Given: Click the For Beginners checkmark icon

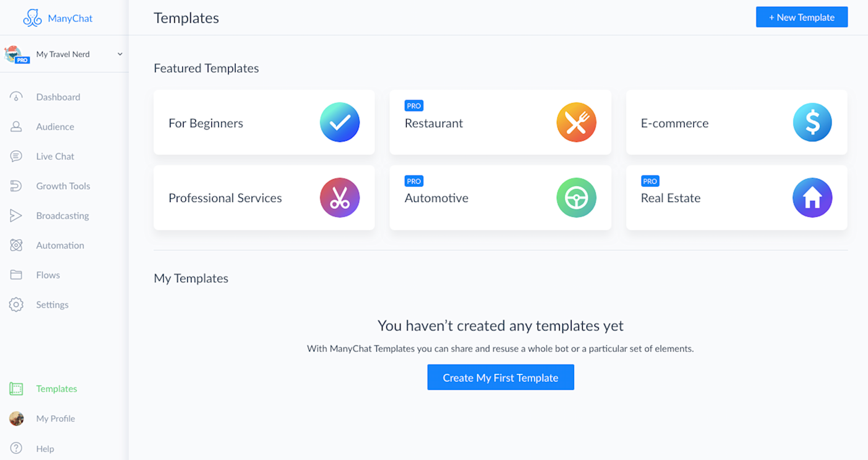Looking at the screenshot, I should [340, 122].
